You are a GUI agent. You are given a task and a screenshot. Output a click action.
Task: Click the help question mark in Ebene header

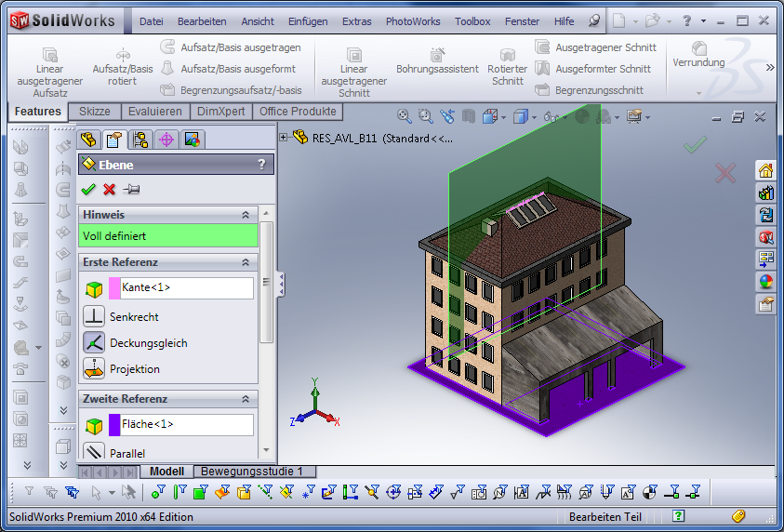click(x=261, y=165)
